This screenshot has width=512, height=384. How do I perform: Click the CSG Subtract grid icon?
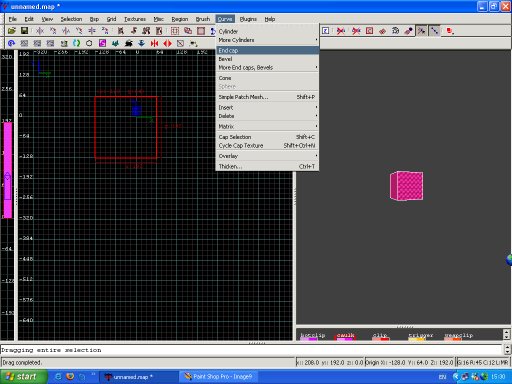coord(175,31)
